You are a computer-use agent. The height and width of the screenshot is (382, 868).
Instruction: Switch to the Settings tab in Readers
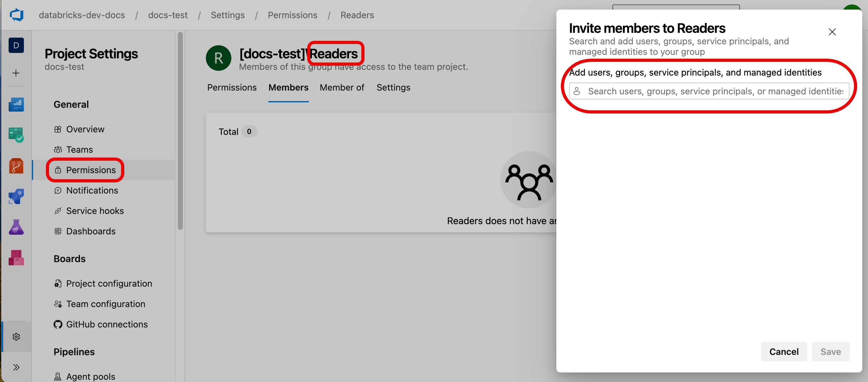[x=394, y=87]
